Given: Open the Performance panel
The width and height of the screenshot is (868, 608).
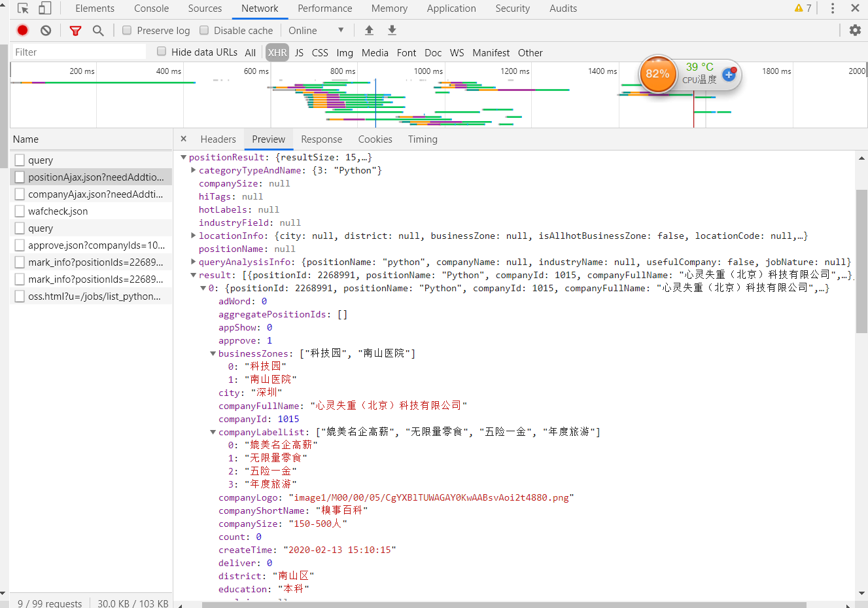Looking at the screenshot, I should pos(325,9).
